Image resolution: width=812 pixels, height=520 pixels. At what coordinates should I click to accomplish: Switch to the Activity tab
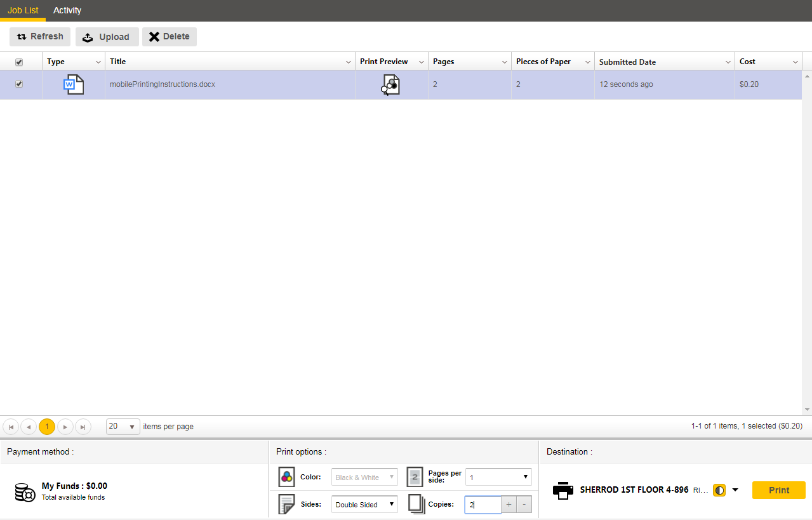click(67, 10)
